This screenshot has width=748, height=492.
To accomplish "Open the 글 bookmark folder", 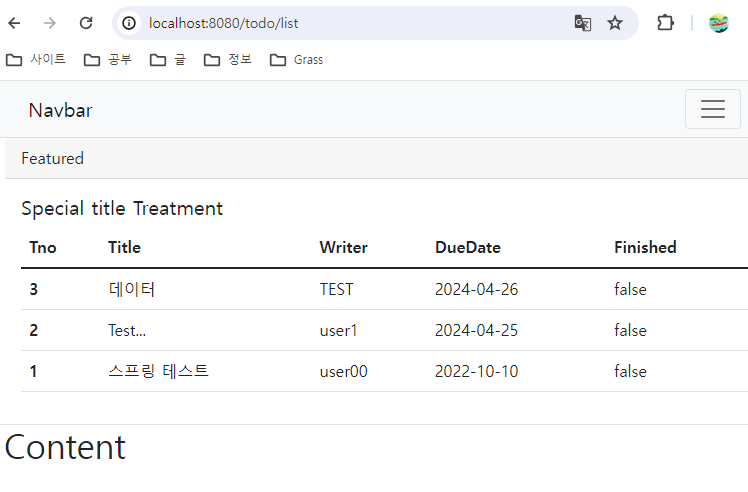I will tap(167, 60).
